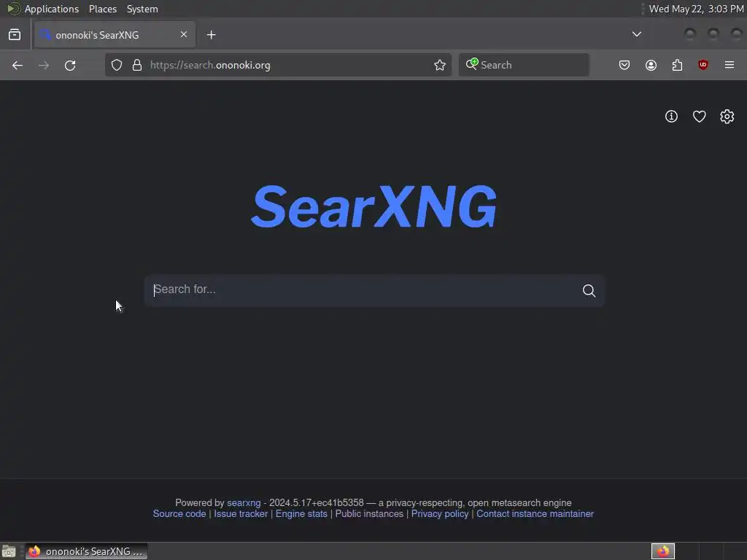Go back with the browser back arrow

[18, 65]
